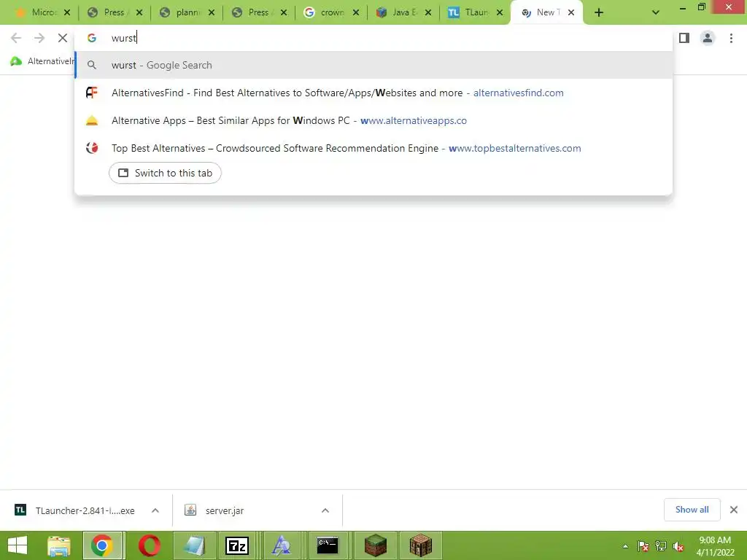Open the blue A application in taskbar
This screenshot has width=747, height=560.
pos(281,545)
